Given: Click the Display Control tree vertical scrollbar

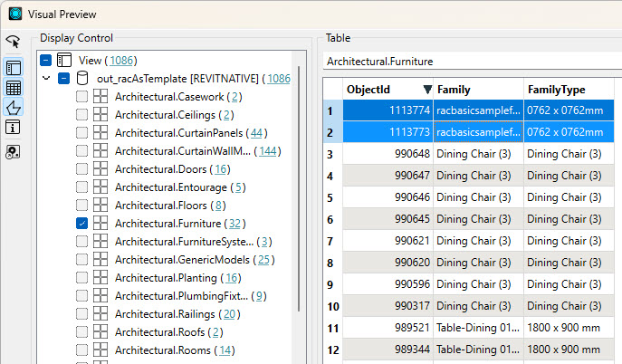Looking at the screenshot, I should (299, 188).
